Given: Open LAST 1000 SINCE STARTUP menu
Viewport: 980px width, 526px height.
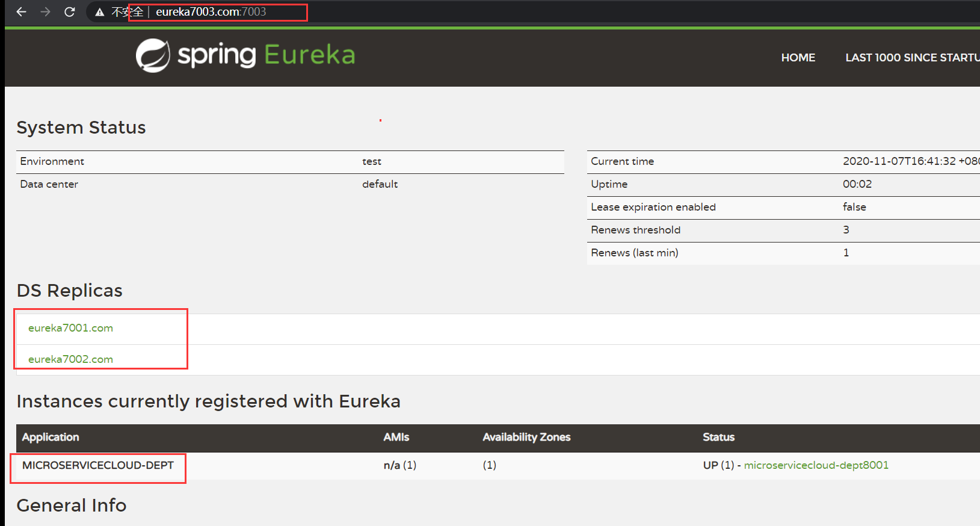Looking at the screenshot, I should pos(911,58).
